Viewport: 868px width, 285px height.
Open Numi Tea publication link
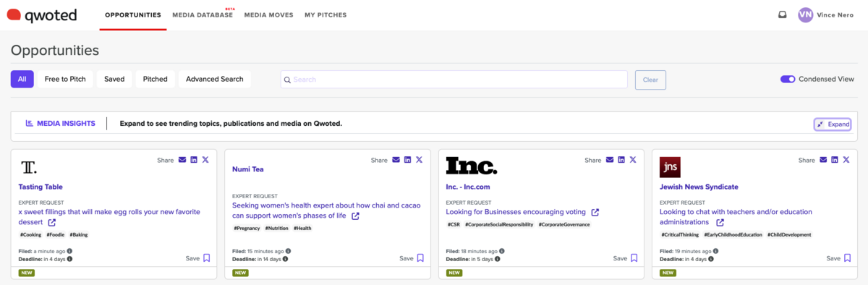click(x=248, y=169)
